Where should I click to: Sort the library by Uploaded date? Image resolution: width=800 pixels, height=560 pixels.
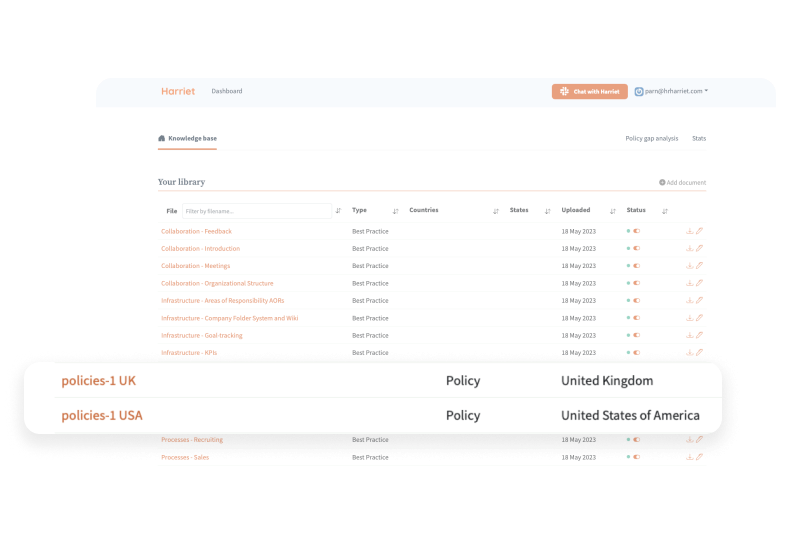(x=613, y=211)
